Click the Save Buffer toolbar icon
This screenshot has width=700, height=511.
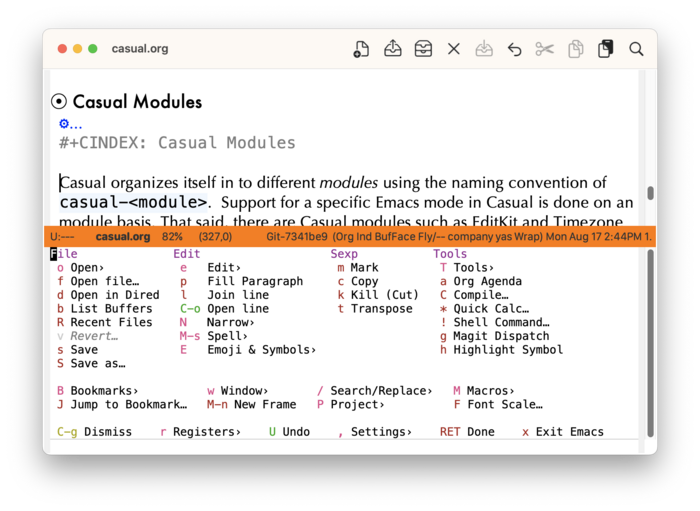tap(484, 49)
